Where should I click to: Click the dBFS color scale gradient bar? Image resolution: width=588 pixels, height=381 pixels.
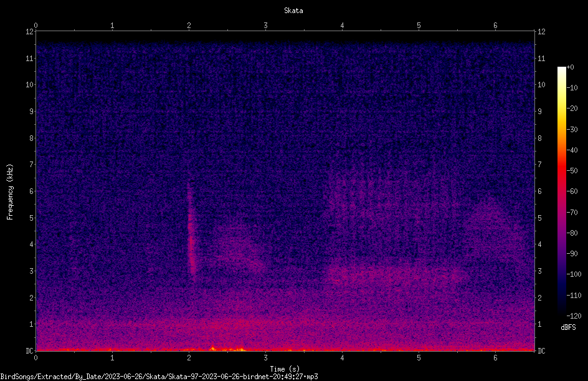(x=561, y=191)
